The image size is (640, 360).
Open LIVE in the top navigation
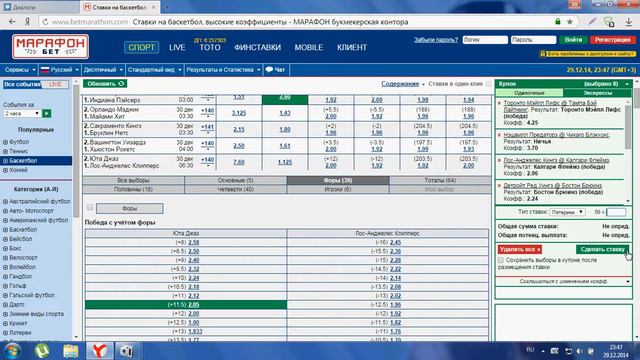[x=177, y=47]
